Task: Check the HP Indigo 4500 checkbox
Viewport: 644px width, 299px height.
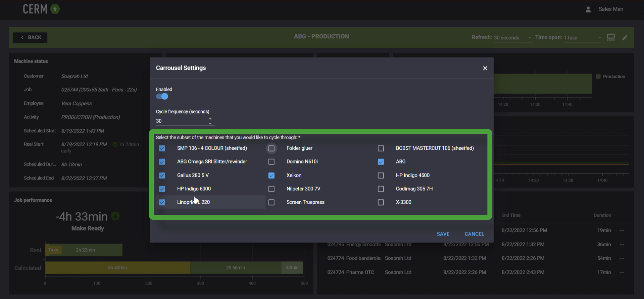Action: (381, 176)
